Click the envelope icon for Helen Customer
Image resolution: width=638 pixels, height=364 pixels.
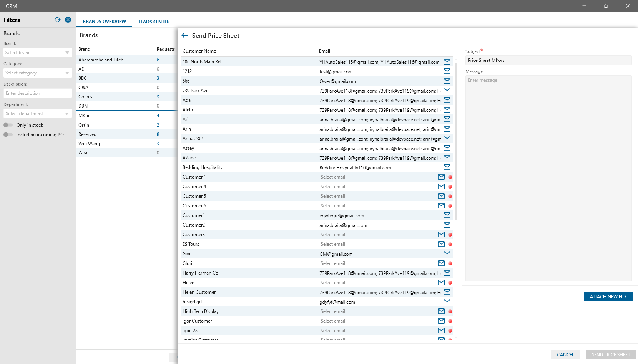(447, 292)
